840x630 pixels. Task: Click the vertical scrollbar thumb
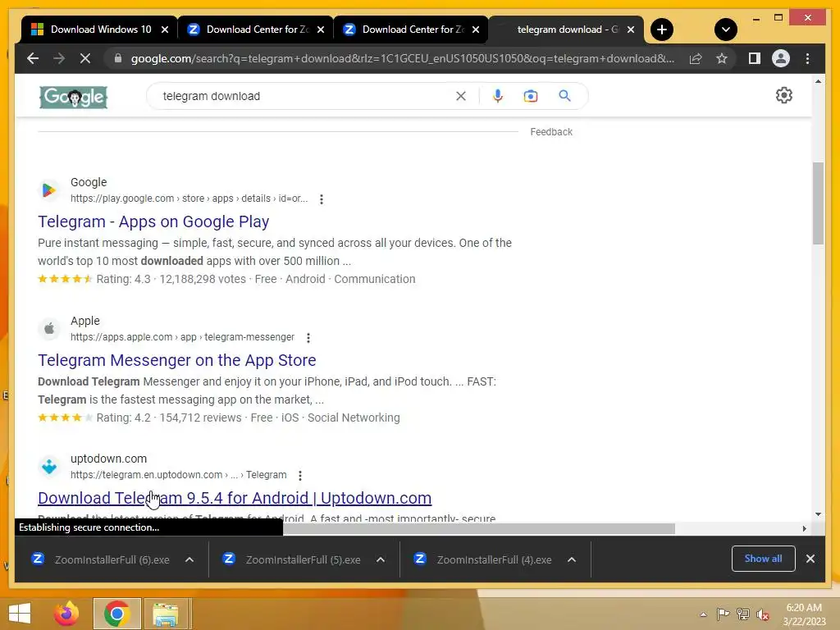coord(818,203)
